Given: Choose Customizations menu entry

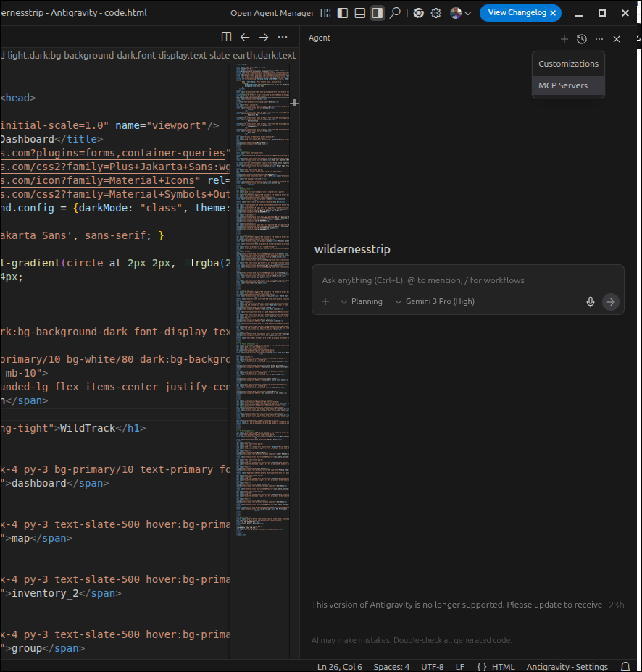Looking at the screenshot, I should click(568, 64).
